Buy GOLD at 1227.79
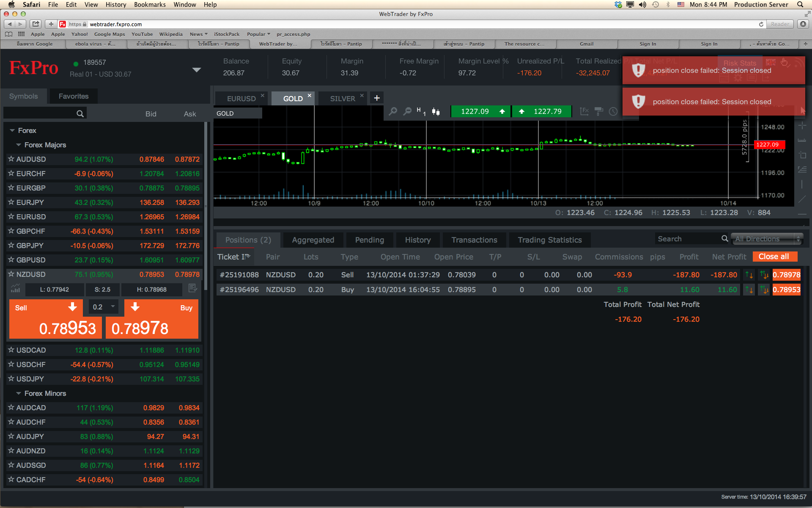This screenshot has height=508, width=812. pyautogui.click(x=542, y=111)
